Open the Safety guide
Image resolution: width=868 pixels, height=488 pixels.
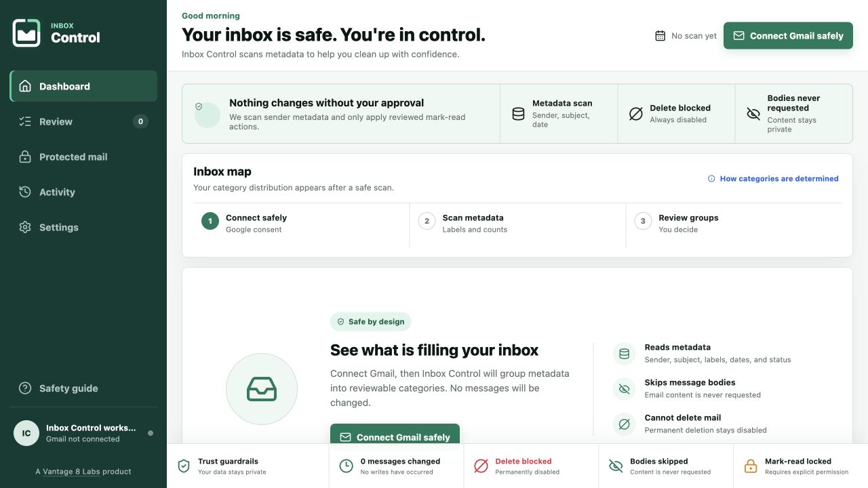(x=83, y=388)
